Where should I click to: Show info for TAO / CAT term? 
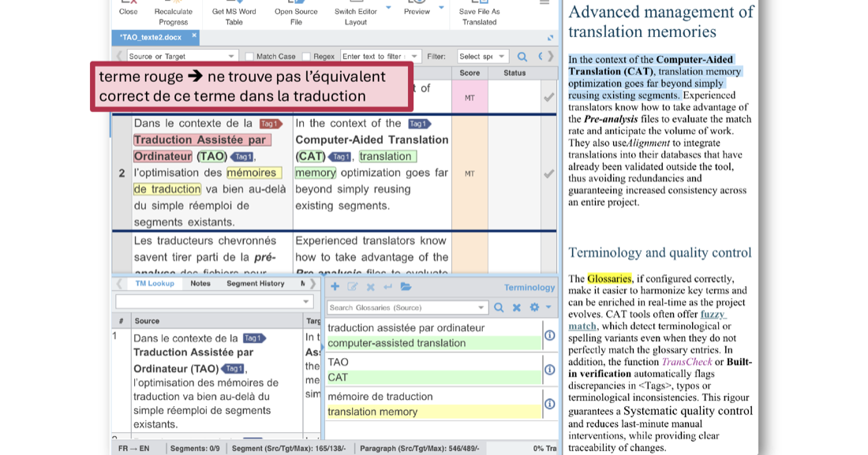550,370
